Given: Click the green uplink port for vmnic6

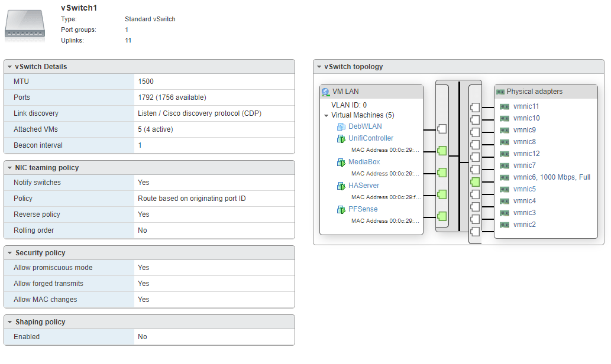Looking at the screenshot, I should click(x=475, y=182).
